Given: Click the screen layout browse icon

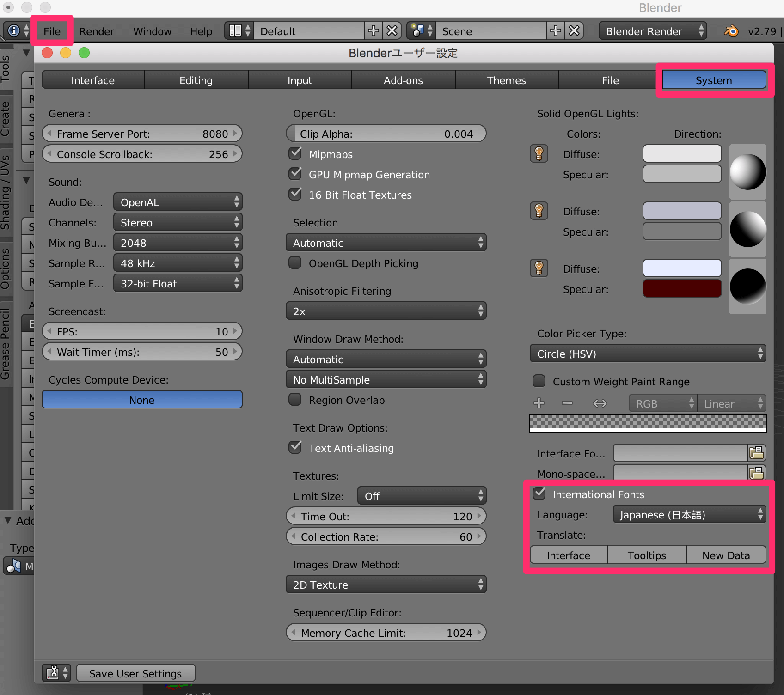Looking at the screenshot, I should click(239, 31).
